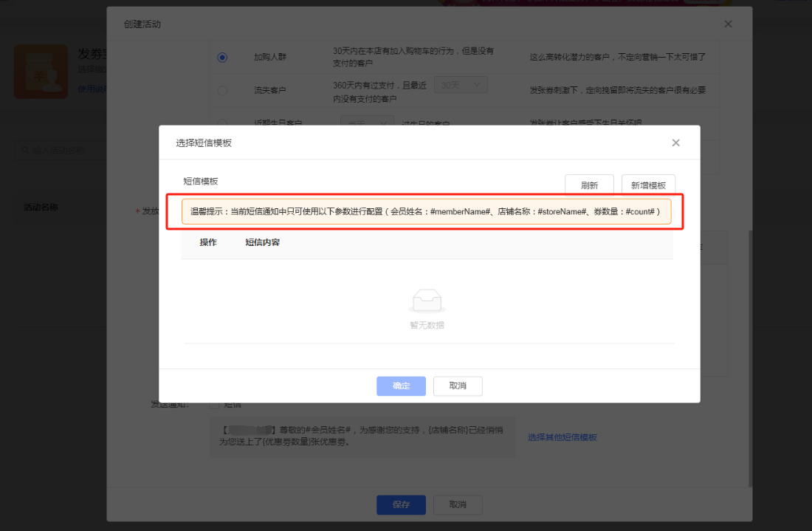This screenshot has height=531, width=812.
Task: Click the 输入活动名称 search field
Action: [61, 150]
